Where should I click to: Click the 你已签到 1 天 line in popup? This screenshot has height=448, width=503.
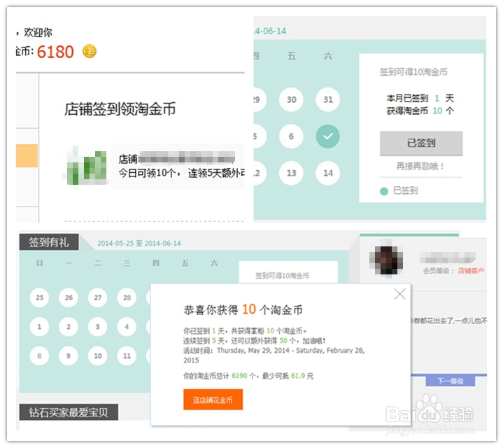pyautogui.click(x=245, y=330)
